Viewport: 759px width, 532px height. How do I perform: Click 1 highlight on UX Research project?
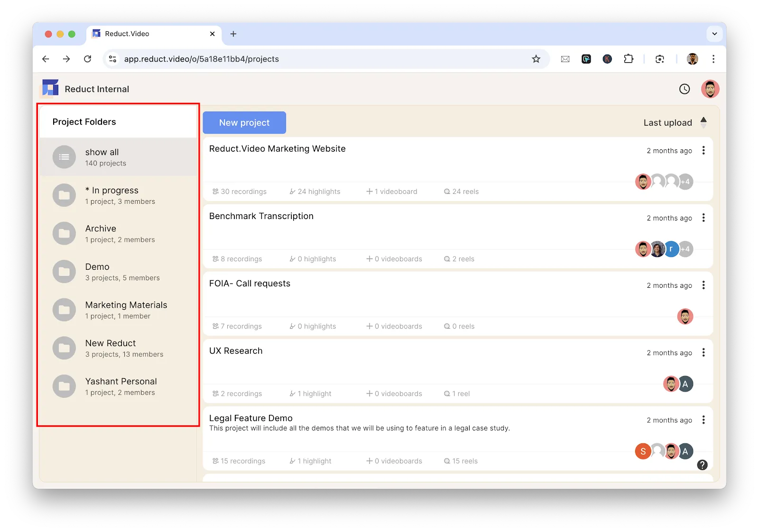pos(311,394)
